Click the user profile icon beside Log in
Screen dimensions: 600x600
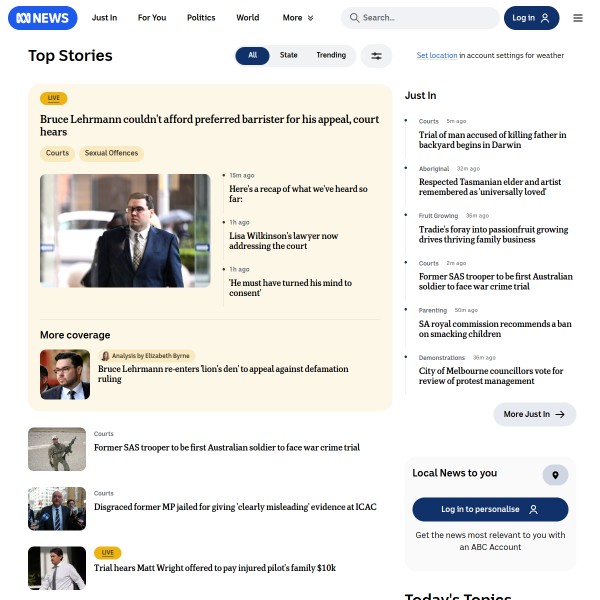pyautogui.click(x=545, y=18)
